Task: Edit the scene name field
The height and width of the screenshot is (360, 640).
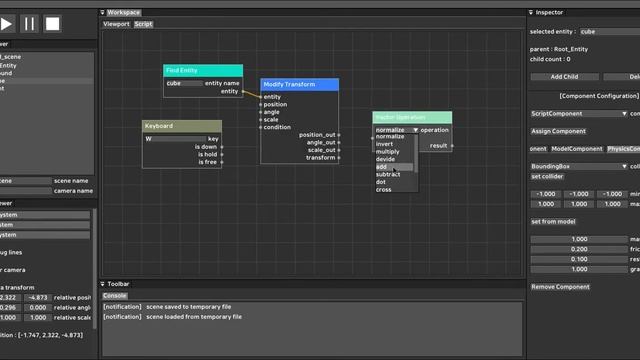Action: point(26,181)
